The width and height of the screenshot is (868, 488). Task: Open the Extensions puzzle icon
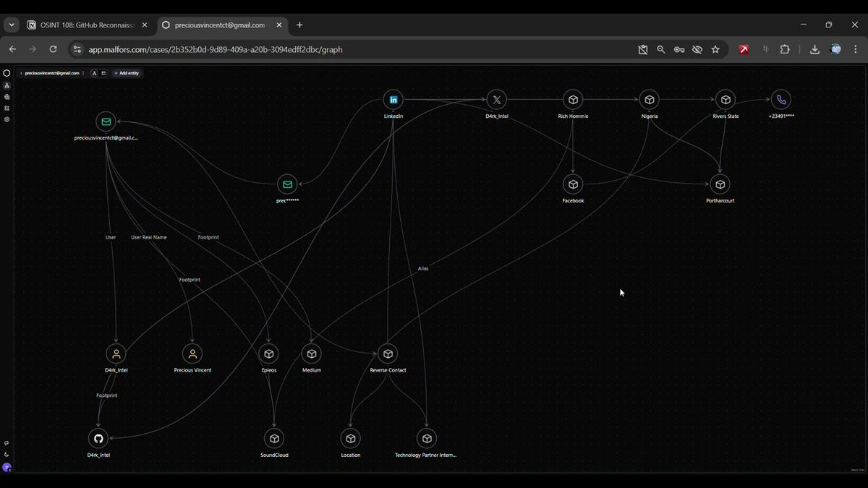pyautogui.click(x=785, y=49)
